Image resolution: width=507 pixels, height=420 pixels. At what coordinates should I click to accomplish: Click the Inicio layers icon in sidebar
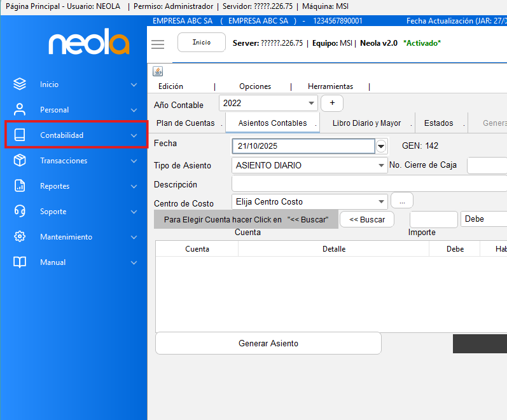(x=20, y=84)
